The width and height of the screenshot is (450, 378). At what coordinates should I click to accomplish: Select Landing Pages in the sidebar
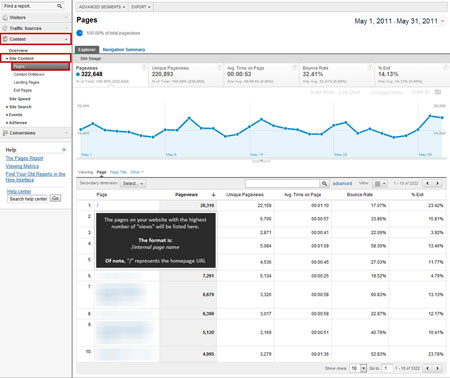pyautogui.click(x=26, y=82)
